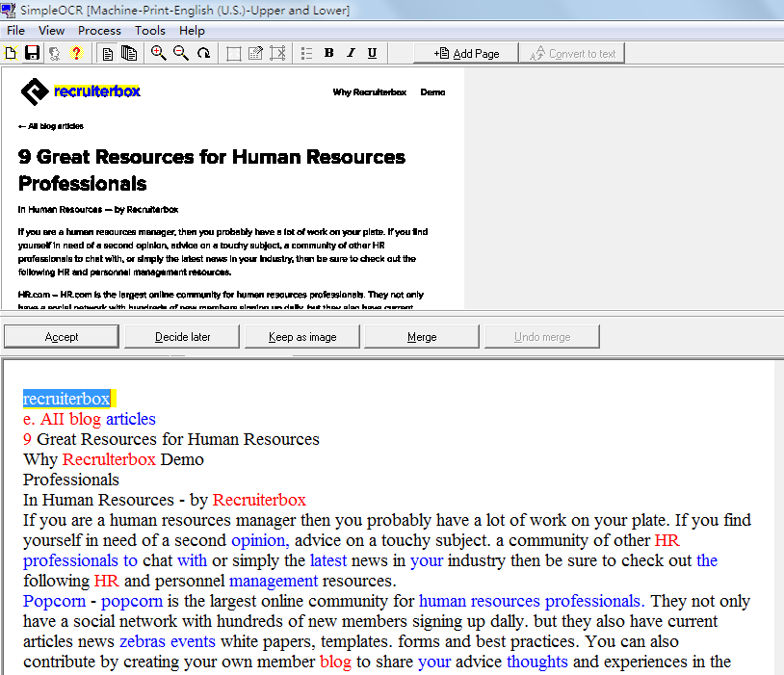Toggle bold formatting
Screen dimensions: 784x675
click(x=329, y=53)
